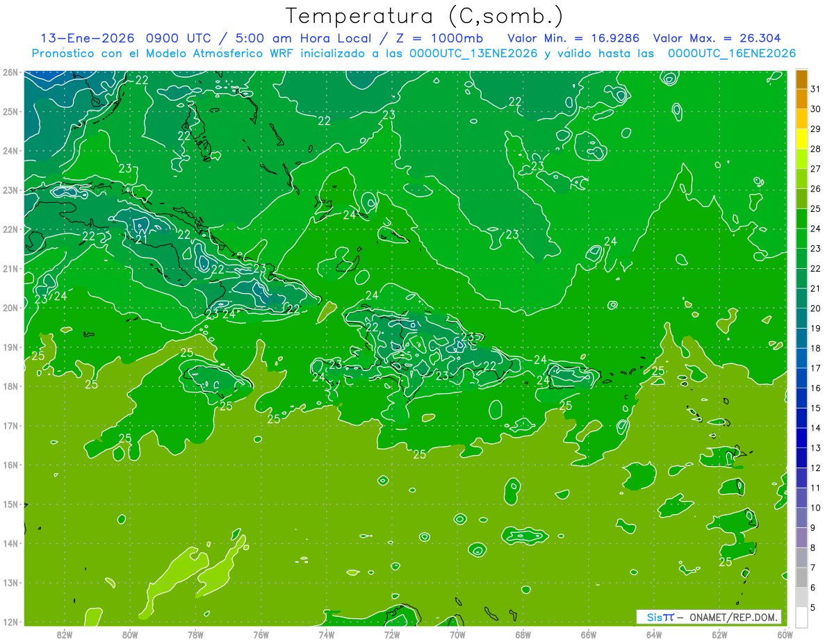Click the colorbar label '18'
834x644 pixels.
(816, 348)
